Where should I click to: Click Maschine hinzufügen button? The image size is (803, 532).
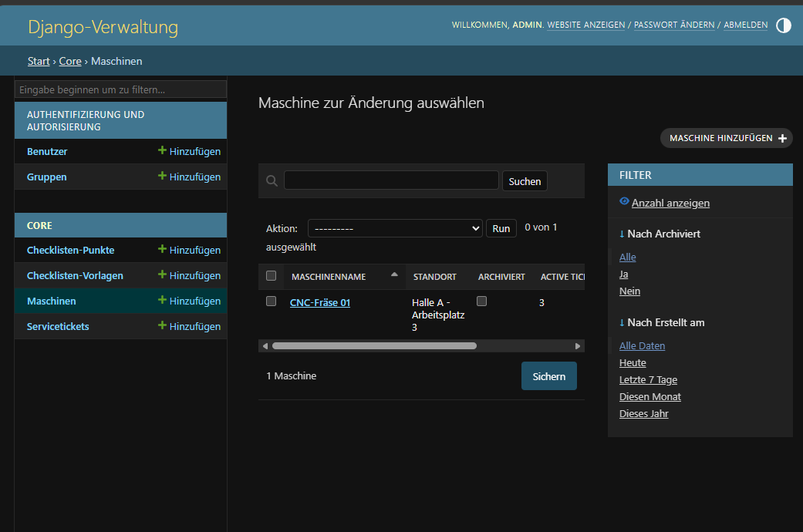tap(727, 138)
